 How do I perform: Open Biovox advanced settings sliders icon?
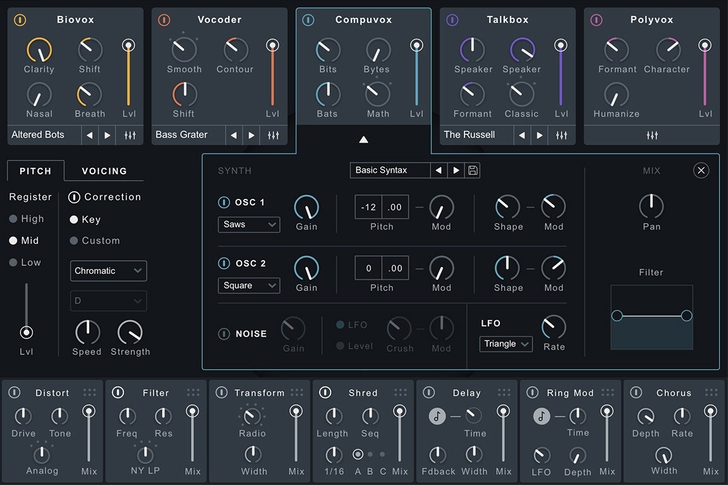[x=130, y=134]
